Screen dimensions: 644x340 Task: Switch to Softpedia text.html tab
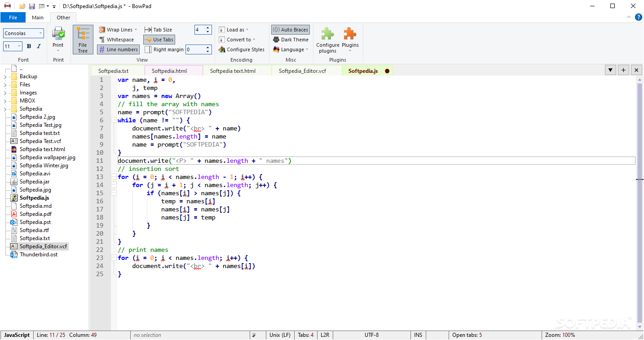pyautogui.click(x=233, y=71)
